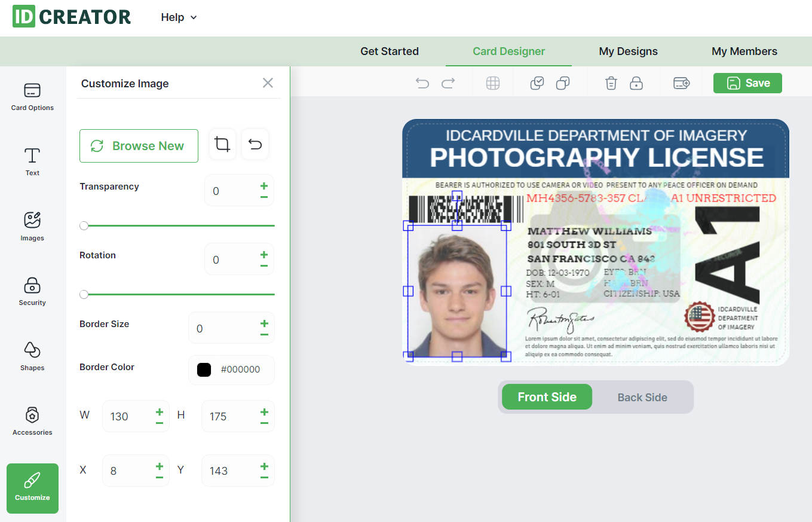812x522 pixels.
Task: Click the duplicate element icon
Action: (563, 83)
